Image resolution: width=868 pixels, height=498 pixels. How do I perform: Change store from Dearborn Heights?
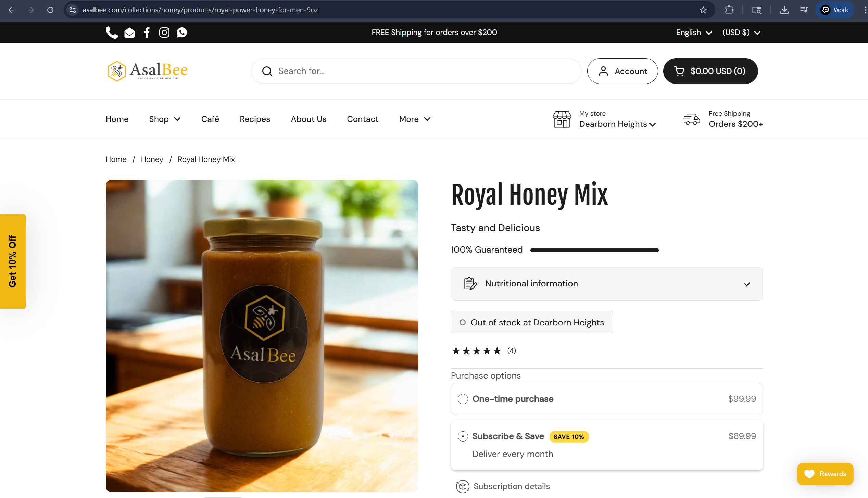tap(617, 124)
